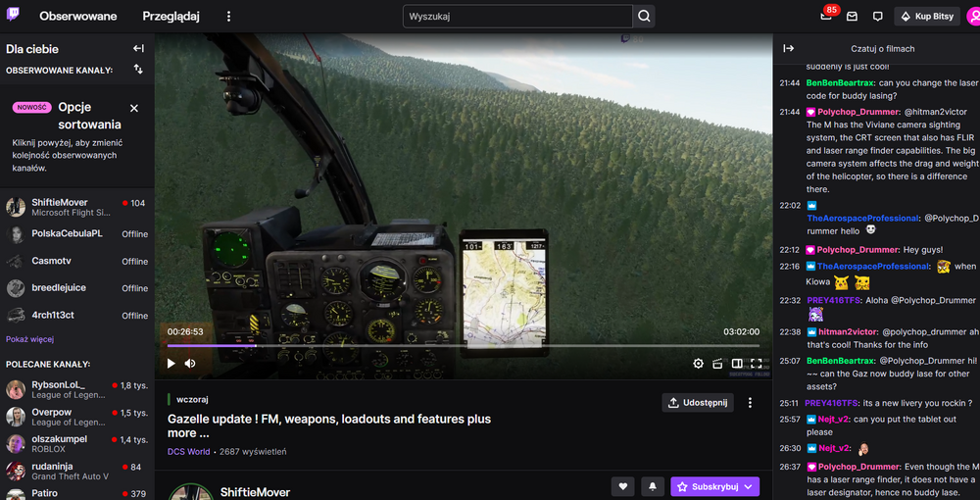
Task: Open Patiro recommended channel
Action: pyautogui.click(x=76, y=493)
